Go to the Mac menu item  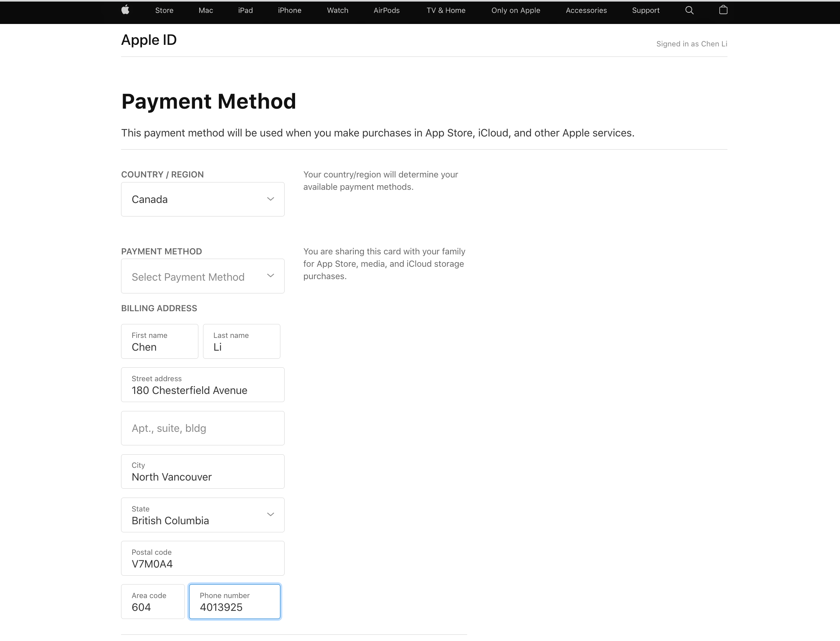[x=206, y=10]
